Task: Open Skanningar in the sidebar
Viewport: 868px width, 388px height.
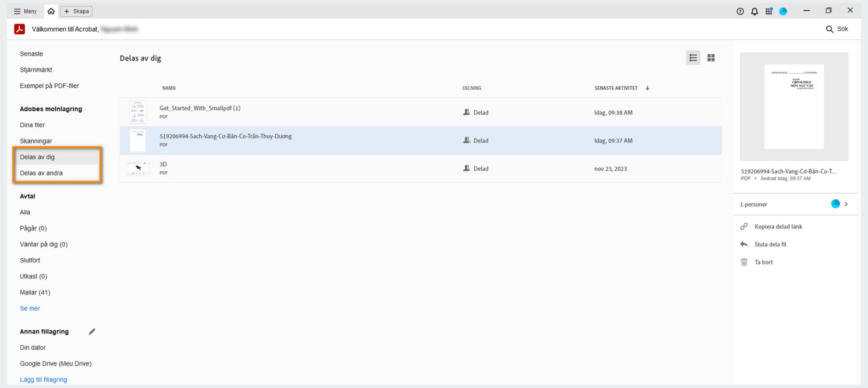Action: [36, 141]
